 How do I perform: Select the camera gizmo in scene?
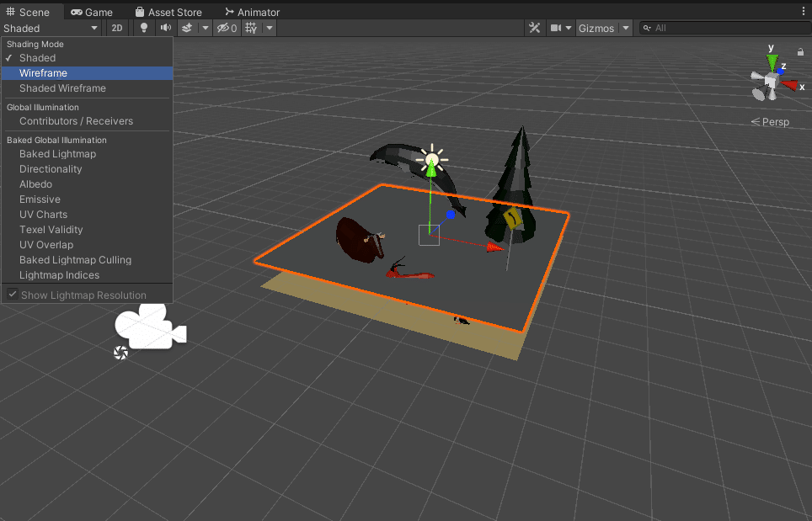click(x=150, y=326)
